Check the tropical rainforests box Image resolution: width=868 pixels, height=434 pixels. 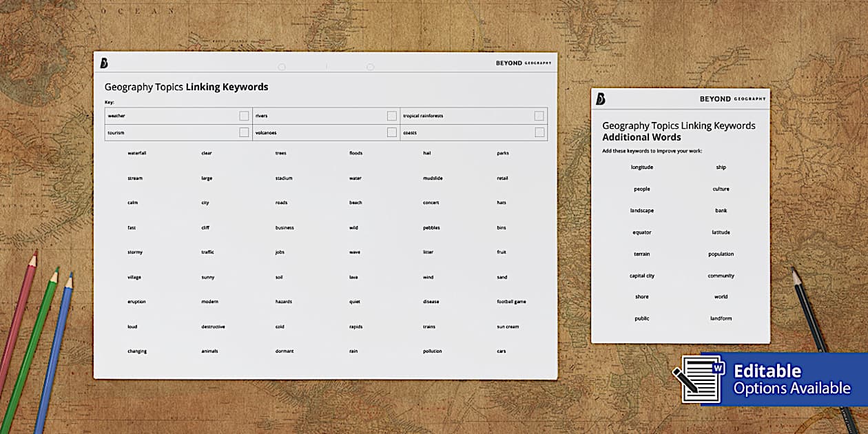[x=539, y=115]
